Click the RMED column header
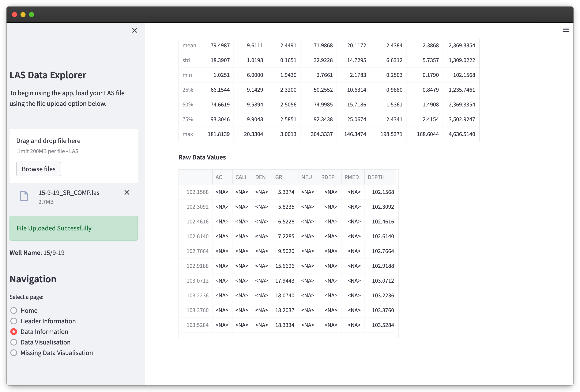This screenshot has height=392, width=580. pyautogui.click(x=351, y=177)
